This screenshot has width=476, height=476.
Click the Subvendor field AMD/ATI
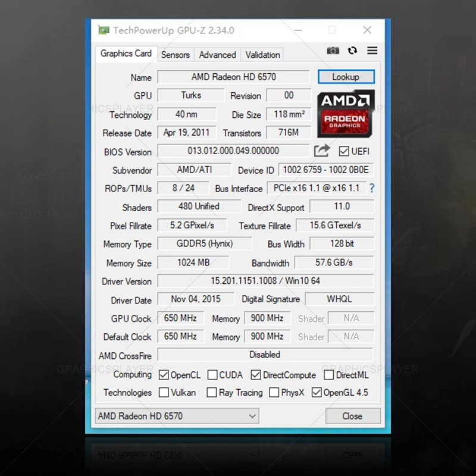(x=195, y=170)
